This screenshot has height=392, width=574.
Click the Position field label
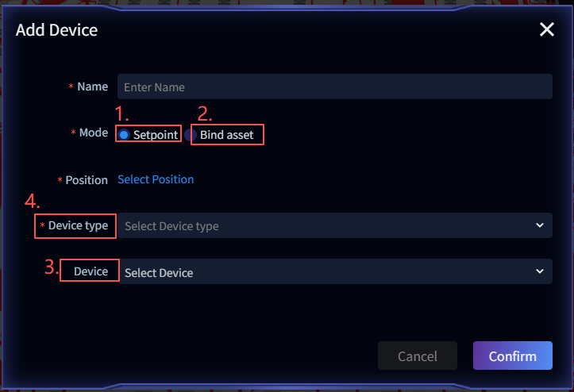[87, 180]
